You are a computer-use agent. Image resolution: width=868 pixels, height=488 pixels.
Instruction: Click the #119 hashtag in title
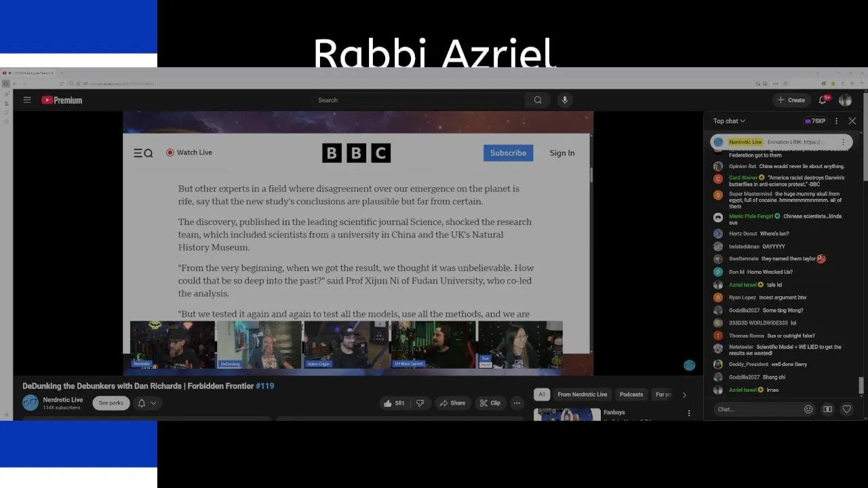pos(264,386)
